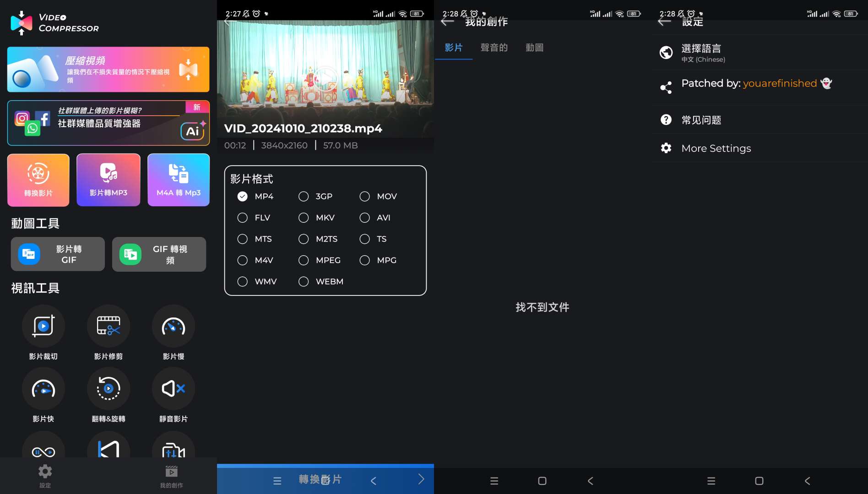Image resolution: width=868 pixels, height=494 pixels.
Task: Select the MKV format option
Action: click(316, 218)
